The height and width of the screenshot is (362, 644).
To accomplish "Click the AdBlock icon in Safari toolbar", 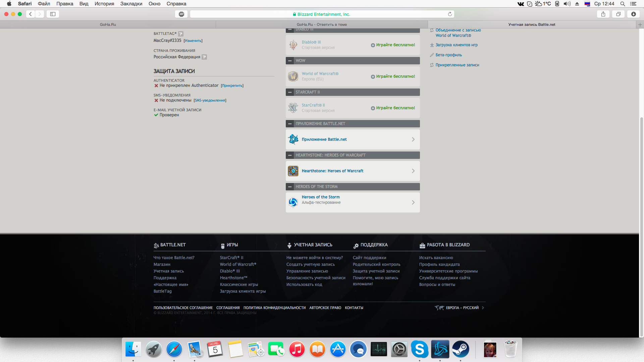I will click(181, 14).
